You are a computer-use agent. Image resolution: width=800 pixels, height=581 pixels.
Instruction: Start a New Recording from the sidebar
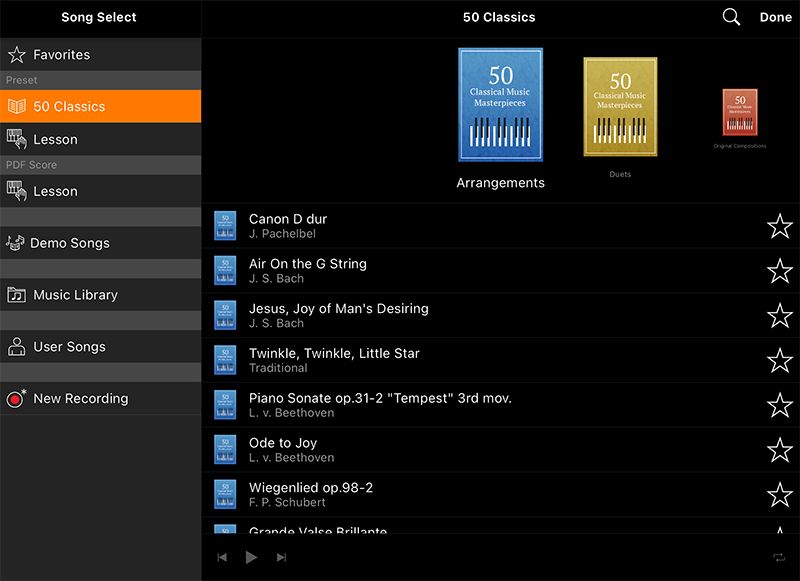[x=80, y=398]
